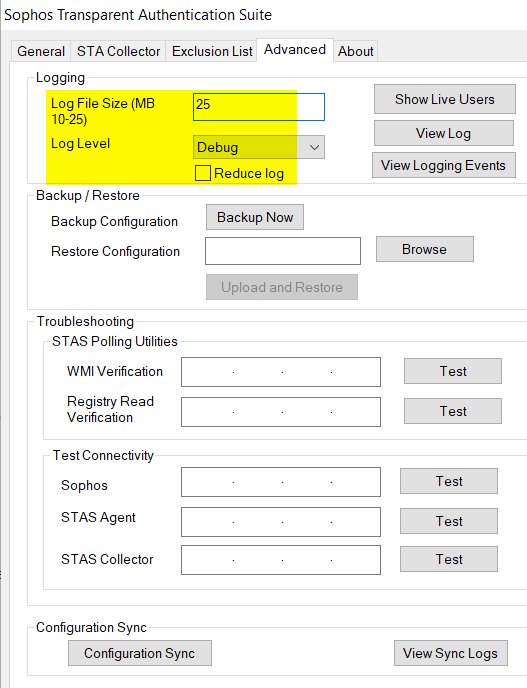This screenshot has height=688, width=527.
Task: Click the STAS Collector IP address field
Action: pos(281,560)
